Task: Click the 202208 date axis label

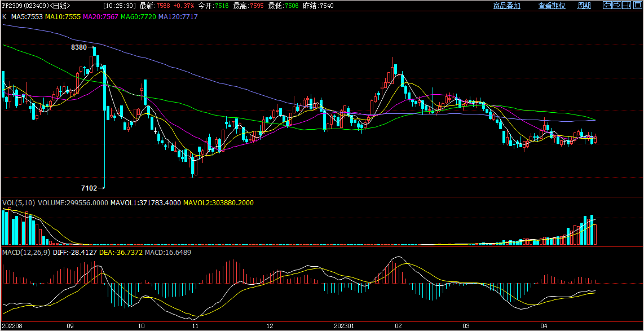Action: pos(12,326)
